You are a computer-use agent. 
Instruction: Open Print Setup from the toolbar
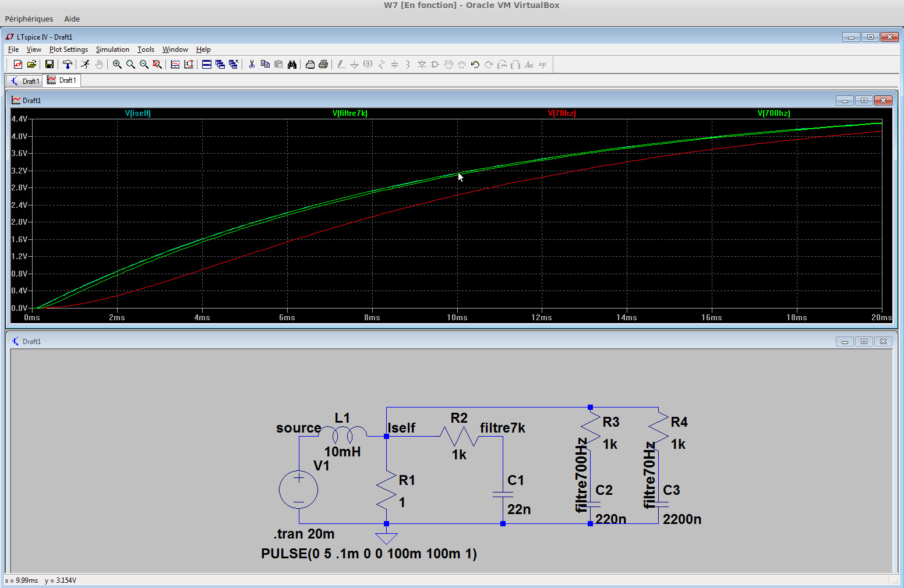coord(310,65)
